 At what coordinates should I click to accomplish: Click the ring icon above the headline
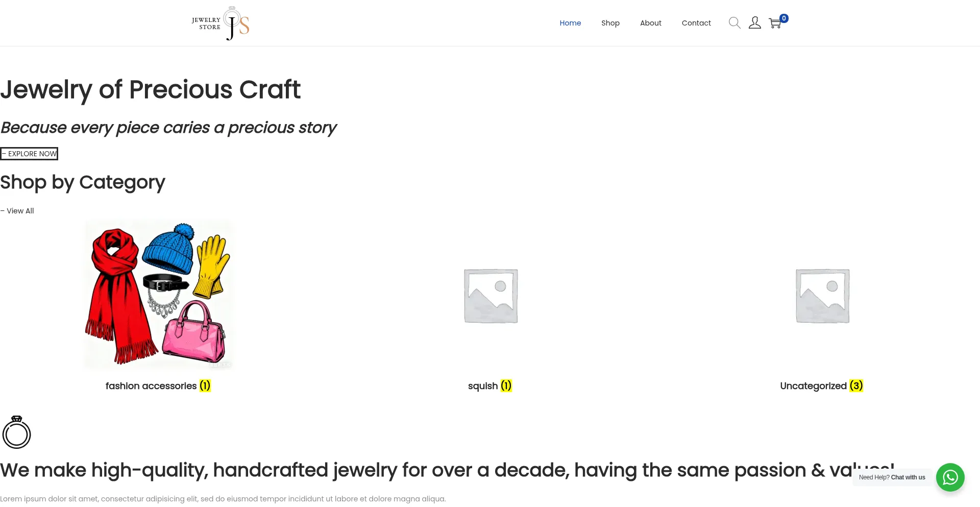pos(16,432)
